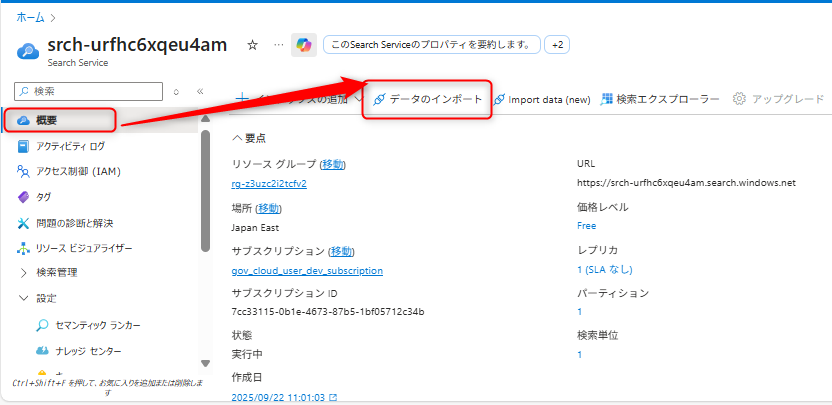This screenshot has width=832, height=405.
Task: Click the Japan East location value
Action: click(x=255, y=228)
